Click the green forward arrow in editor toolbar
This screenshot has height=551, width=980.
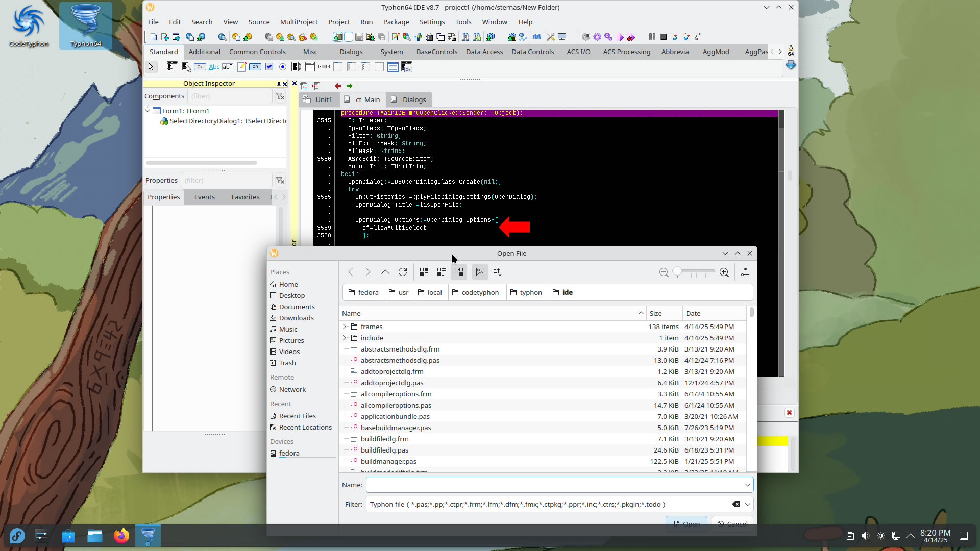click(x=350, y=86)
